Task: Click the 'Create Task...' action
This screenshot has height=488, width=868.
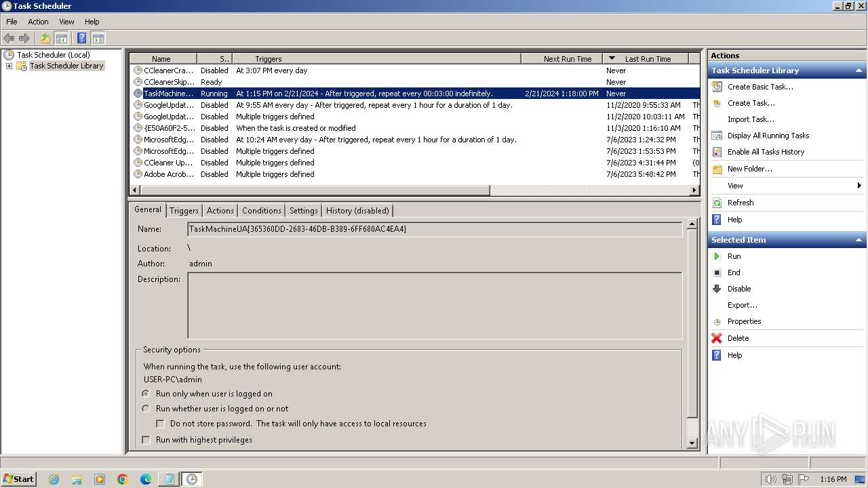Action: pyautogui.click(x=751, y=103)
